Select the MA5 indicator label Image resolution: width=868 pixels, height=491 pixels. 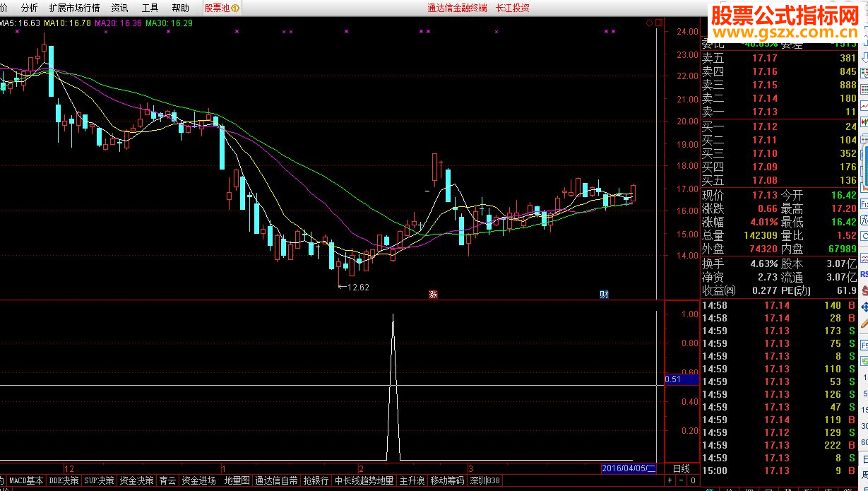(x=20, y=23)
